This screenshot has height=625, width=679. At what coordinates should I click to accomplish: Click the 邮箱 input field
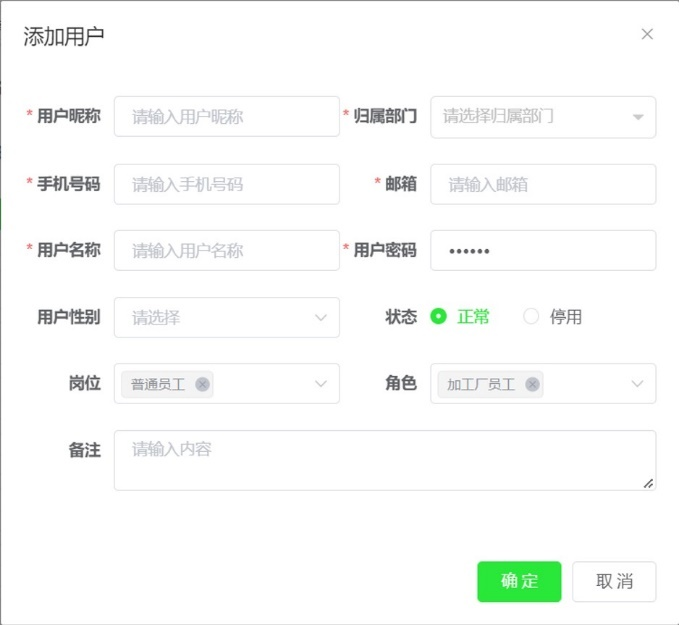pyautogui.click(x=543, y=185)
